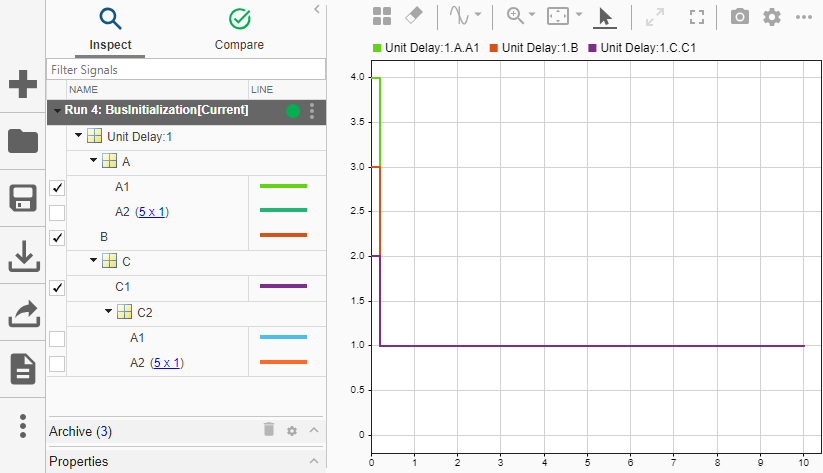Image resolution: width=823 pixels, height=473 pixels.
Task: Click the Filter Signals input field
Action: 186,70
